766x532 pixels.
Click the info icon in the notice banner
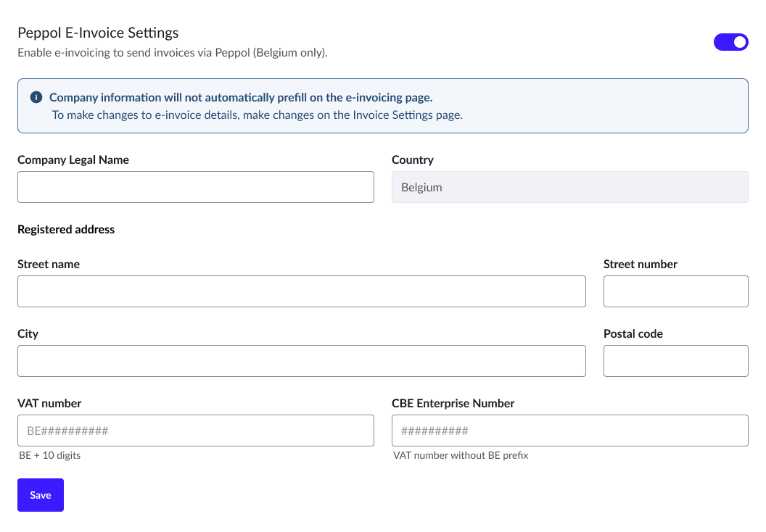(x=36, y=97)
